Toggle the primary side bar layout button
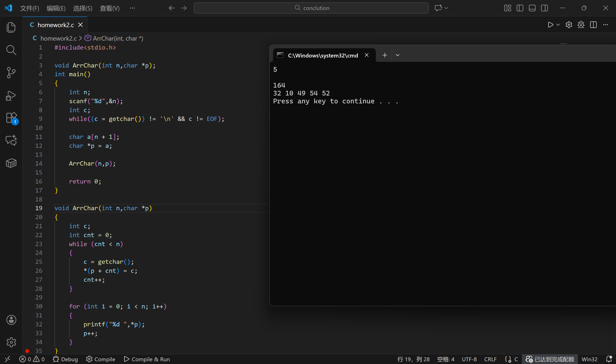The height and width of the screenshot is (364, 616). [520, 8]
